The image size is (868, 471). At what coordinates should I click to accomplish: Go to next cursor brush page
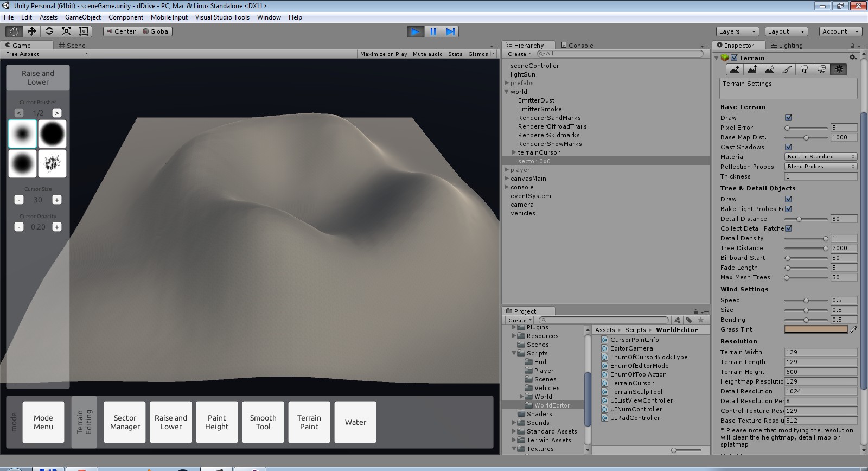56,113
